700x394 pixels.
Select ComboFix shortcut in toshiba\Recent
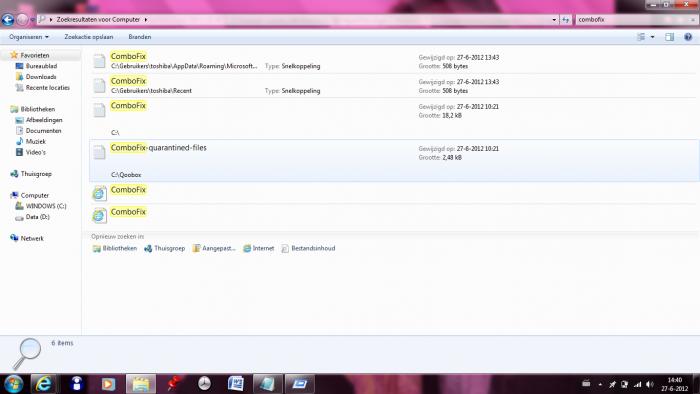coord(394,86)
